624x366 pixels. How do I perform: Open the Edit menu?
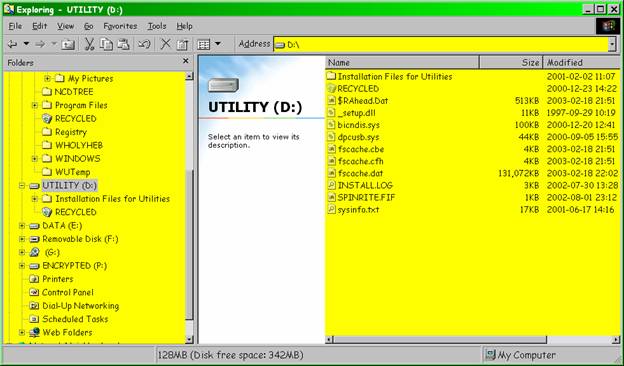(39, 26)
